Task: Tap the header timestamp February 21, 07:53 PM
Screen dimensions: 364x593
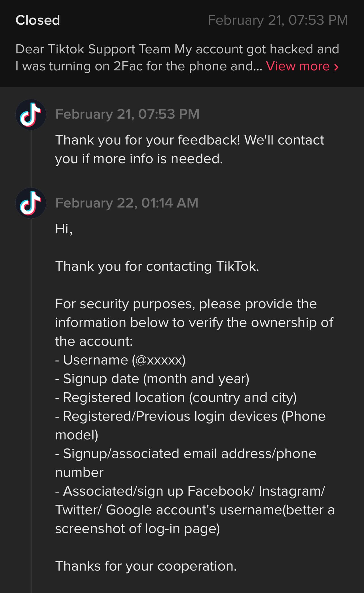Action: point(278,20)
